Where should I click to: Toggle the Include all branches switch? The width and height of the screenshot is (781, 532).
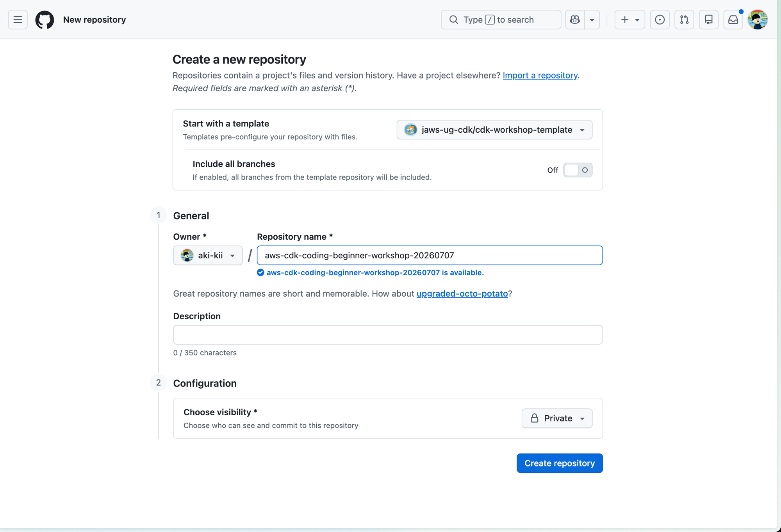coord(578,170)
